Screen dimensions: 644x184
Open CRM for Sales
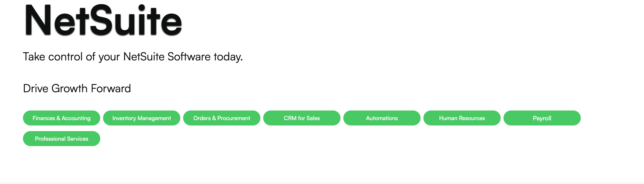tap(302, 118)
